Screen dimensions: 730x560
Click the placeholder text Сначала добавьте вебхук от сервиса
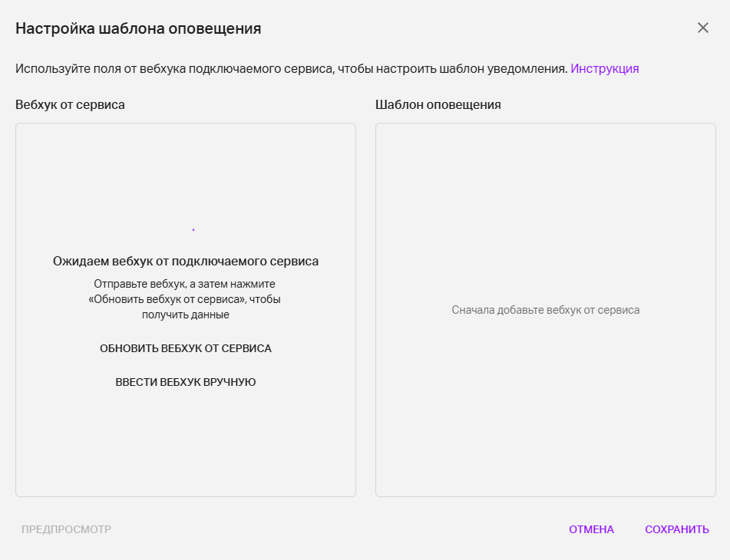click(546, 310)
